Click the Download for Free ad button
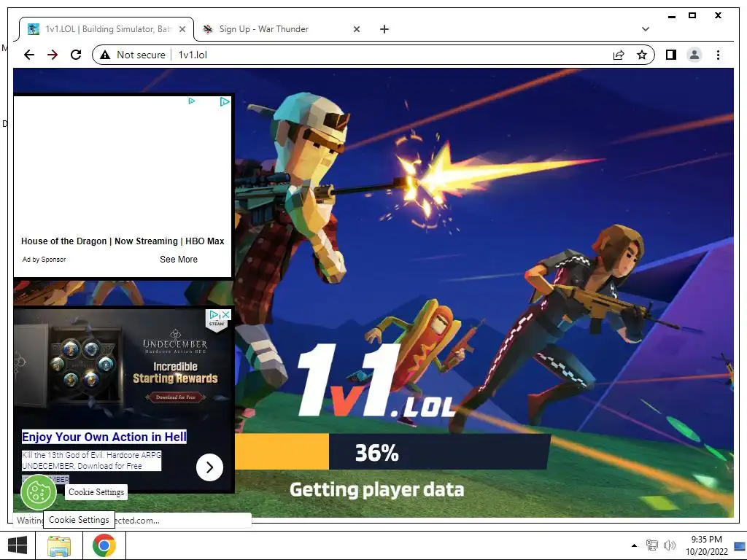 176,397
